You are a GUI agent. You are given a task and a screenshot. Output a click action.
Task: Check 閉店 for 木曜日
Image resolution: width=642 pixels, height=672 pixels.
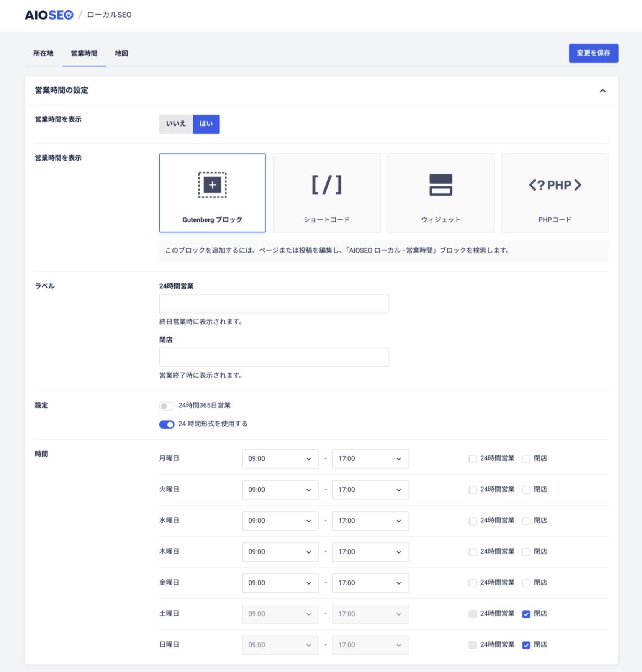tap(526, 552)
